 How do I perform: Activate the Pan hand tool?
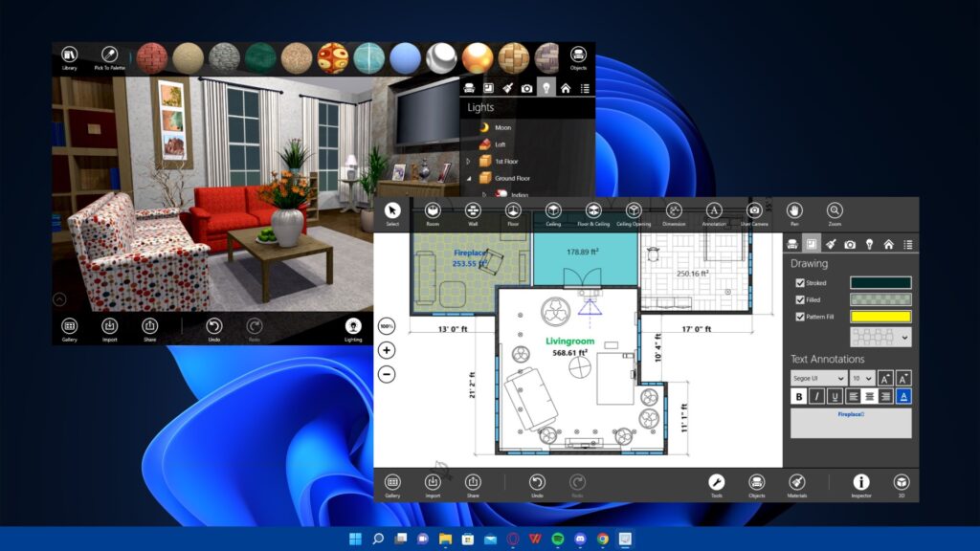794,213
